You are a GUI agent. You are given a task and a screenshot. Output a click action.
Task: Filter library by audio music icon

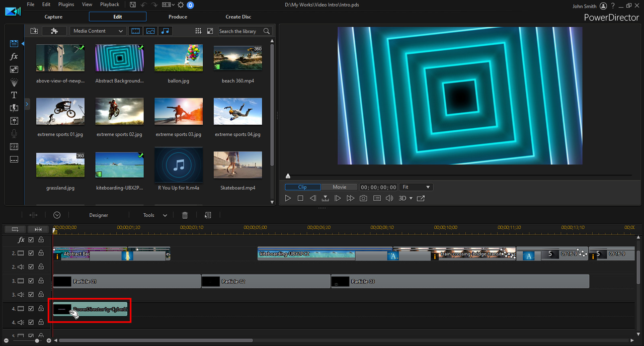coord(165,31)
